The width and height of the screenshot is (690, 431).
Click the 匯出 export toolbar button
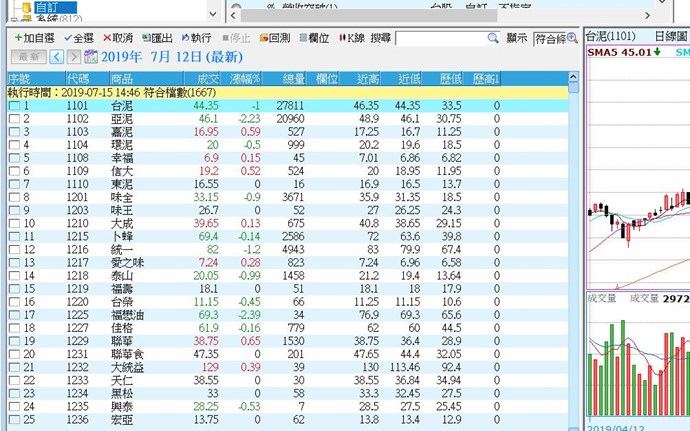point(157,37)
